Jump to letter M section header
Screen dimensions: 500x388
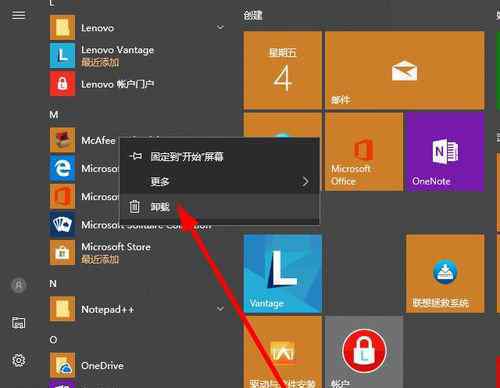(54, 115)
